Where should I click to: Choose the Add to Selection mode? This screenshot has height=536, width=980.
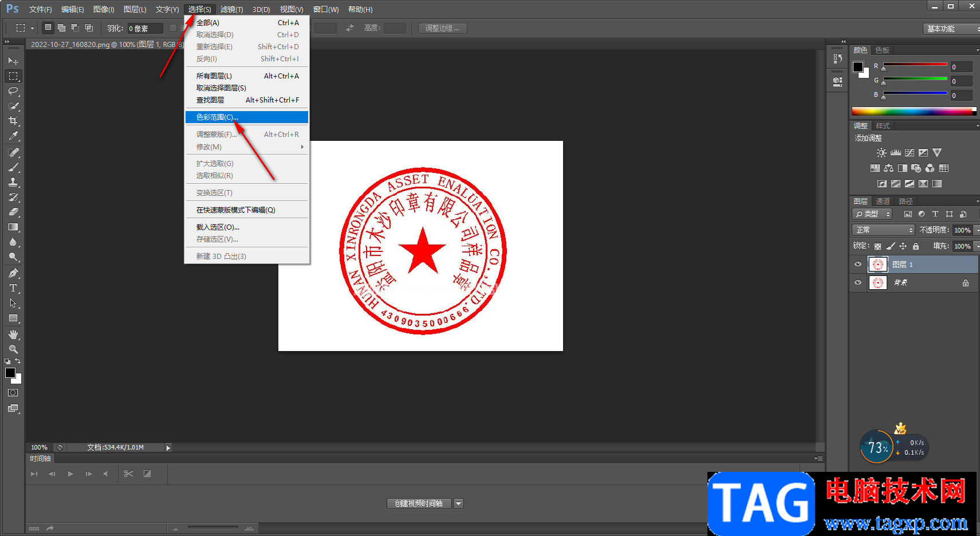(x=61, y=27)
